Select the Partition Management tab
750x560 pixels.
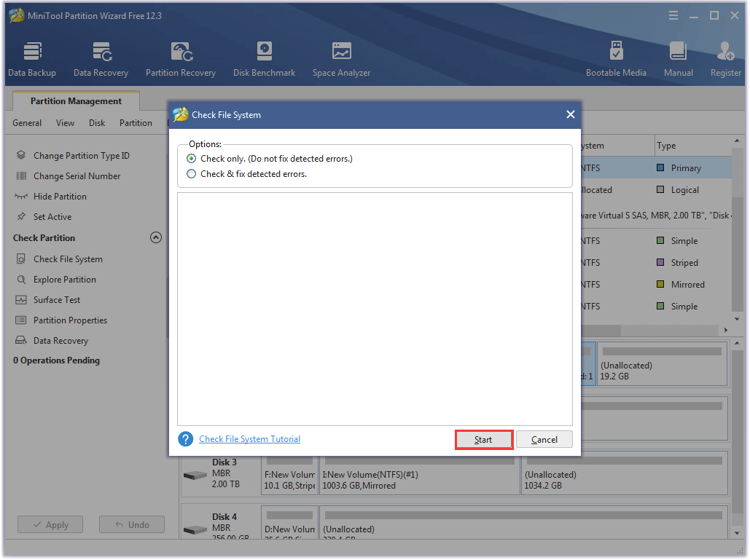click(76, 100)
